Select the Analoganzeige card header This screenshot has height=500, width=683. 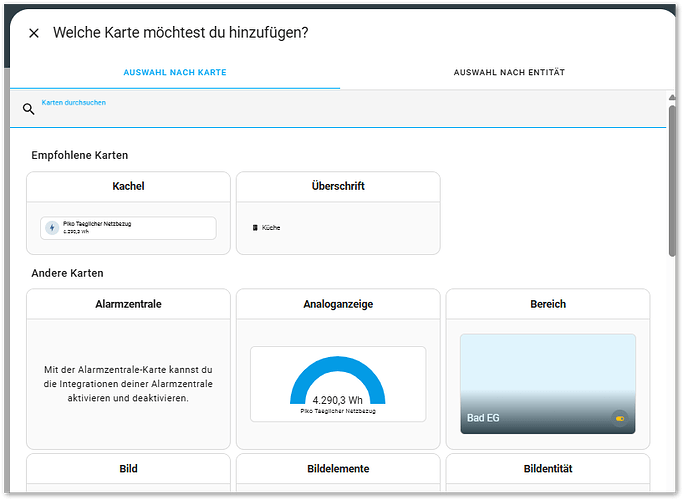(x=338, y=304)
